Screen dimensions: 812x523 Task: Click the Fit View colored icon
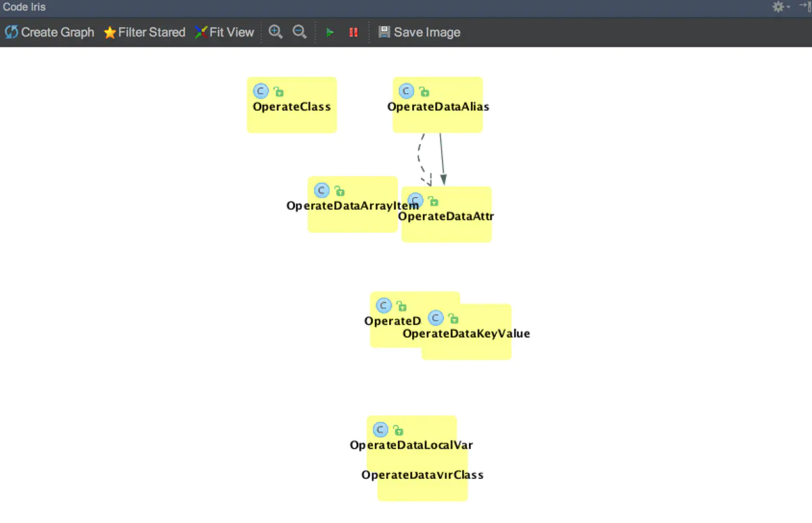[x=200, y=32]
